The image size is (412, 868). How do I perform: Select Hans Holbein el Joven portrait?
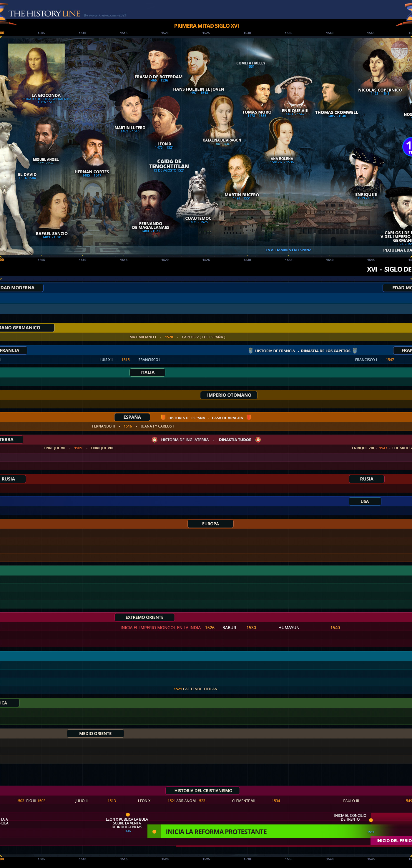pos(198,66)
